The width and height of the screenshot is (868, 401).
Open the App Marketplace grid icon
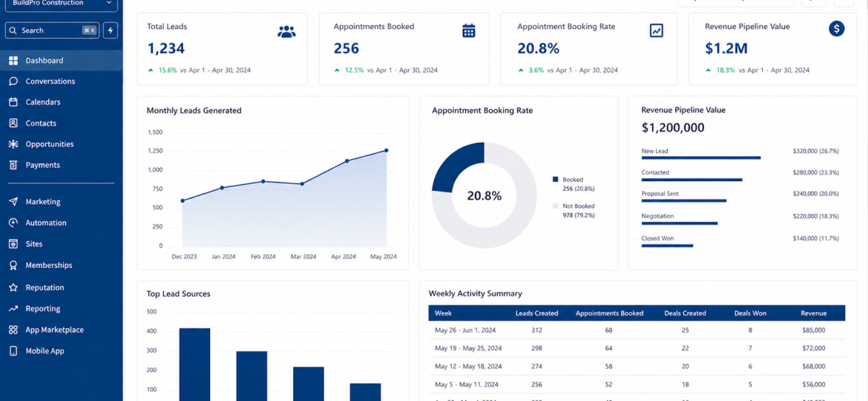pyautogui.click(x=14, y=330)
